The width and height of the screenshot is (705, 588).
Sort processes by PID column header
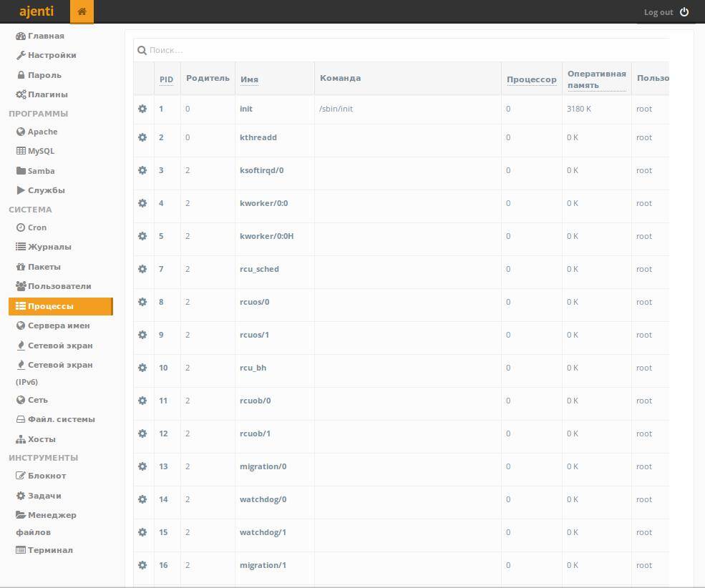(166, 79)
